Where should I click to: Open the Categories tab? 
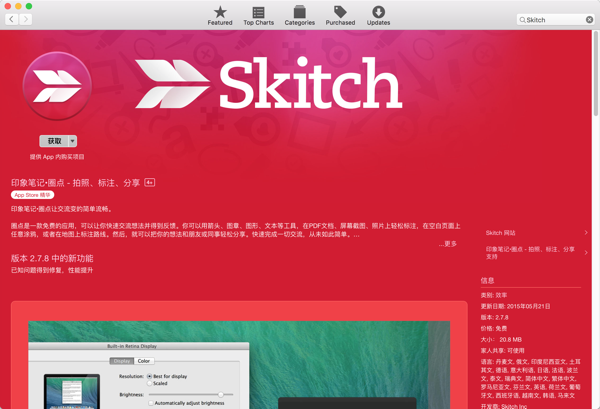(300, 16)
